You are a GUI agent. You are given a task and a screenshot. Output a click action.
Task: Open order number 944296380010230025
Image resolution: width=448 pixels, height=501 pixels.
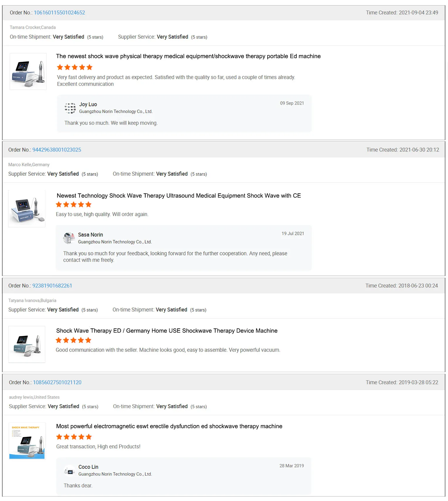pos(57,150)
